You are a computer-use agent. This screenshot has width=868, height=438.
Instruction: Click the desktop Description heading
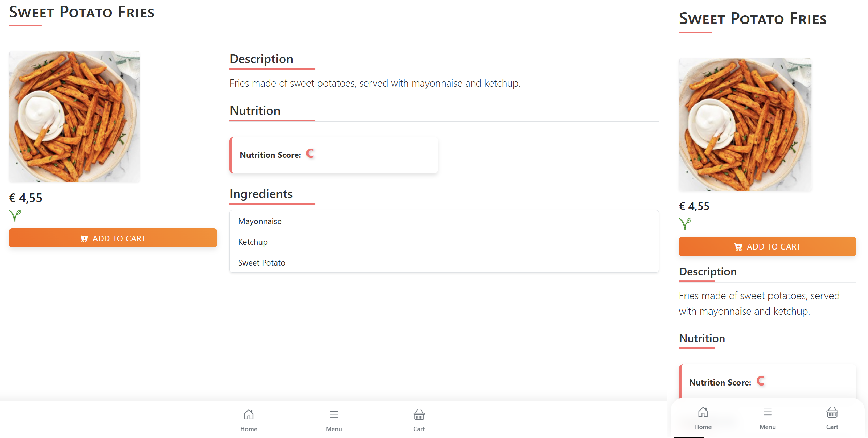(261, 59)
